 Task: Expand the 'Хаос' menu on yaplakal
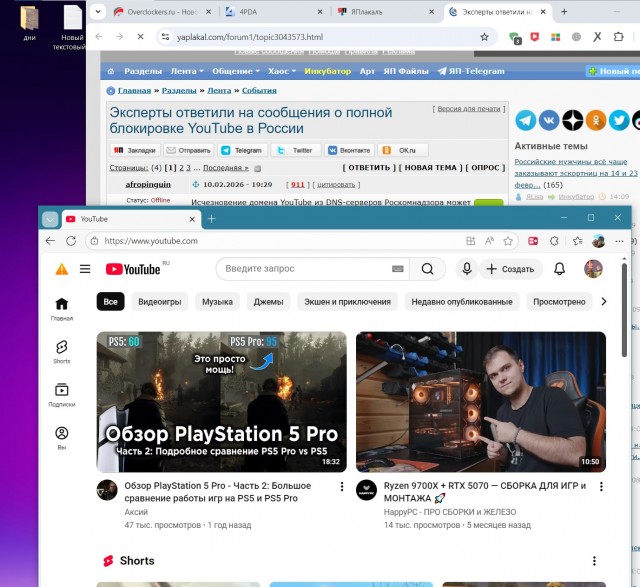coord(282,71)
